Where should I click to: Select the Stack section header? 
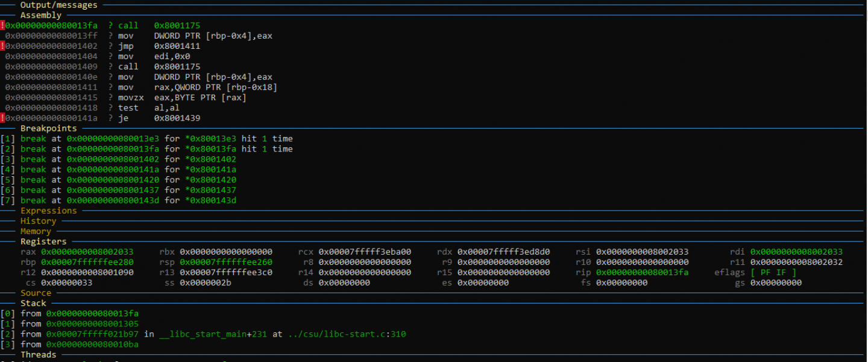[x=33, y=303]
